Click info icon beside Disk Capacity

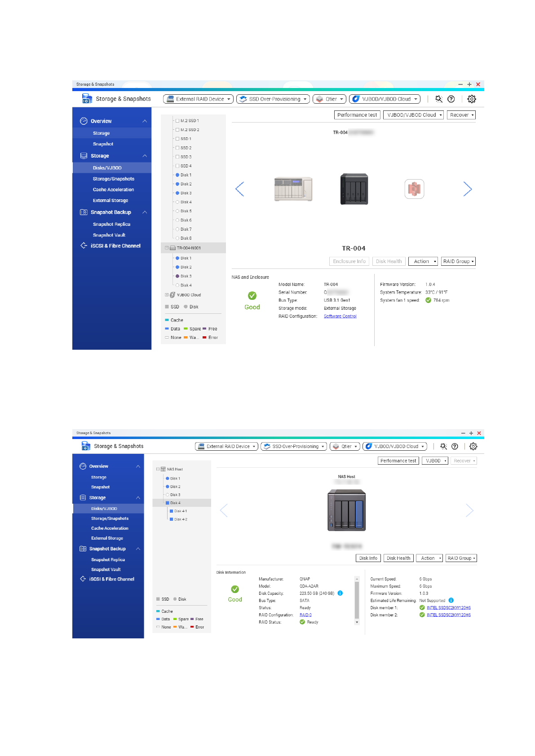point(340,593)
